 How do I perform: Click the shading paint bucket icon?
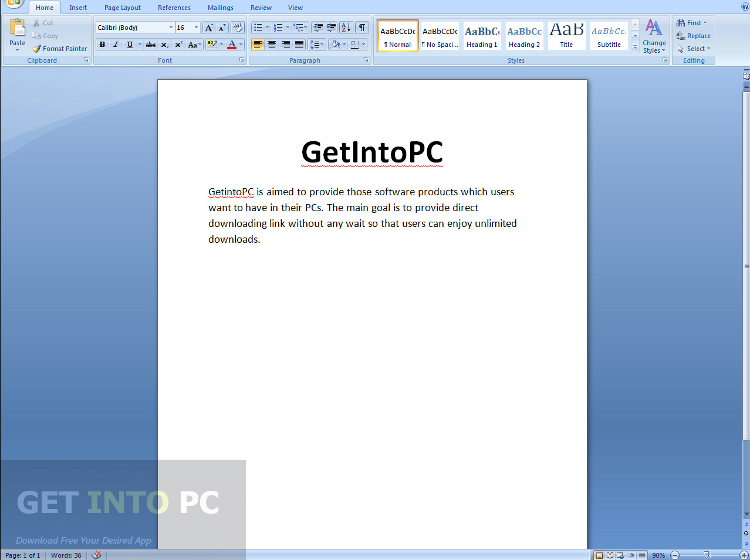335,45
